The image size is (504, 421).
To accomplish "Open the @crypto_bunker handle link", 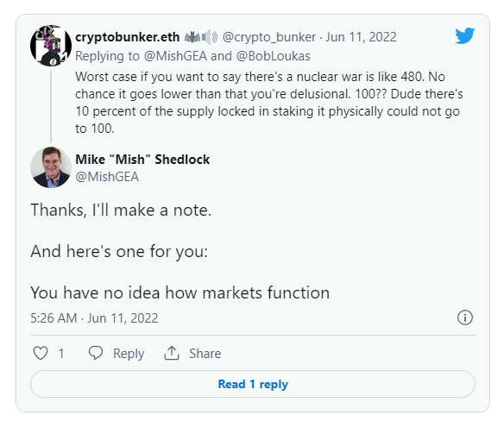I will coord(269,37).
